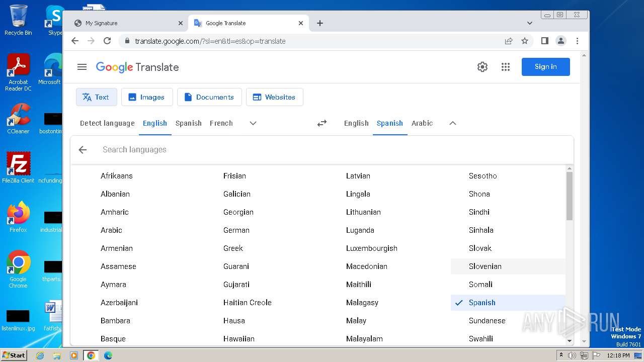644x362 pixels.
Task: Select English as the target language
Action: [356, 123]
